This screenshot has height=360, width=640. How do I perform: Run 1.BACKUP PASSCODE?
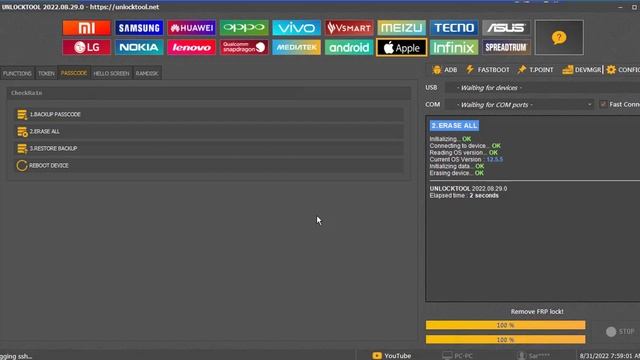click(208, 115)
